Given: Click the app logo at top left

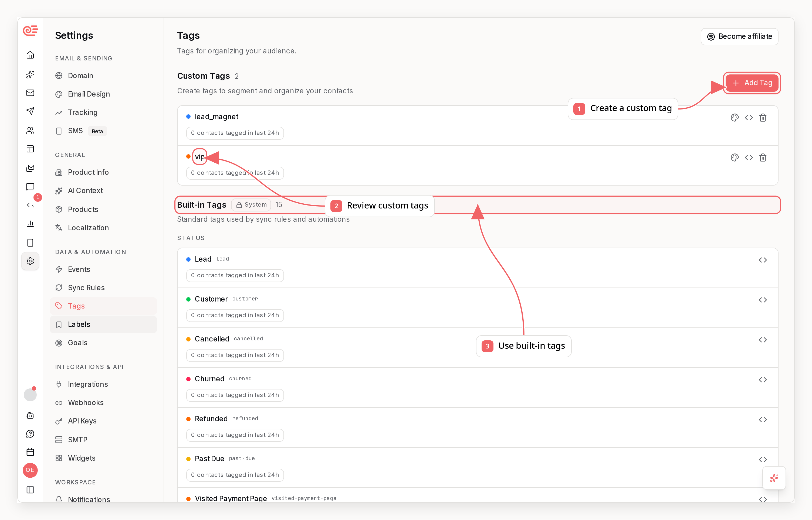Looking at the screenshot, I should point(30,30).
